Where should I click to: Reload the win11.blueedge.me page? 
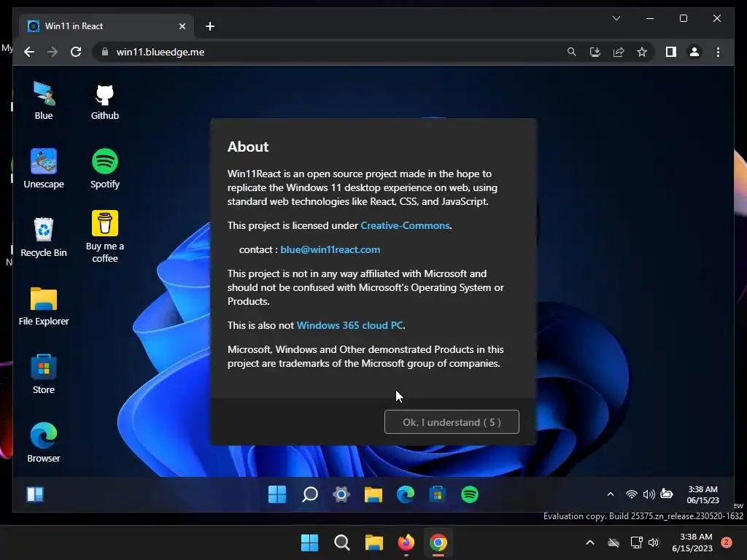(x=76, y=52)
